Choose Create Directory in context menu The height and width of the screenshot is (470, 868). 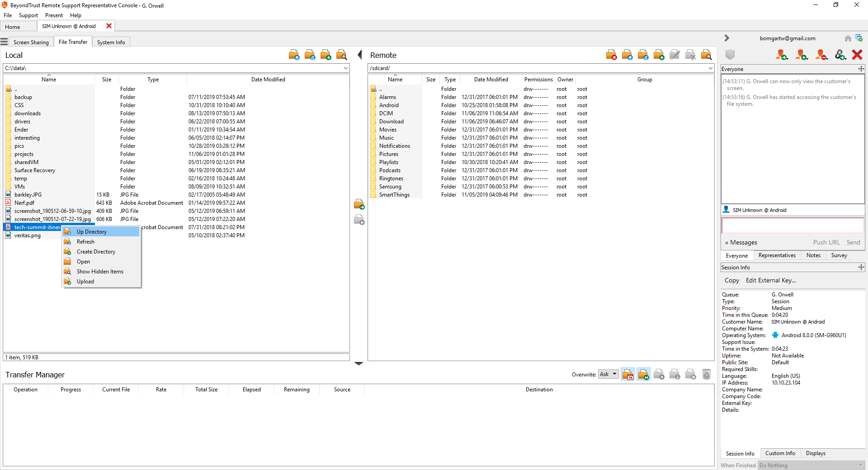pos(96,252)
